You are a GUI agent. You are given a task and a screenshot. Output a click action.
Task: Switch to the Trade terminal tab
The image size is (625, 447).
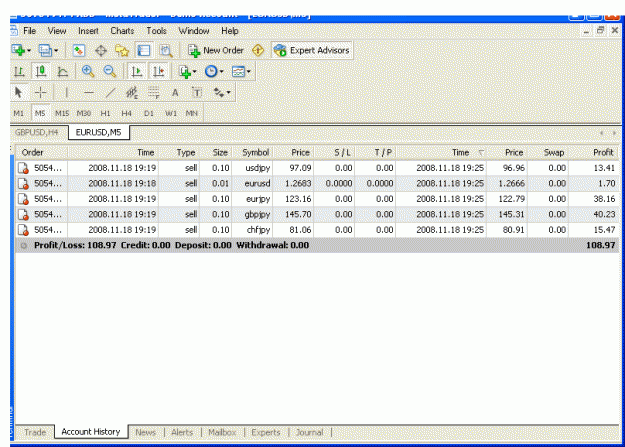[x=35, y=432]
